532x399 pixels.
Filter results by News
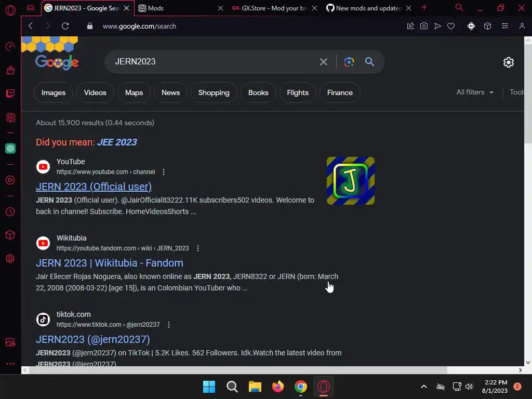point(170,92)
